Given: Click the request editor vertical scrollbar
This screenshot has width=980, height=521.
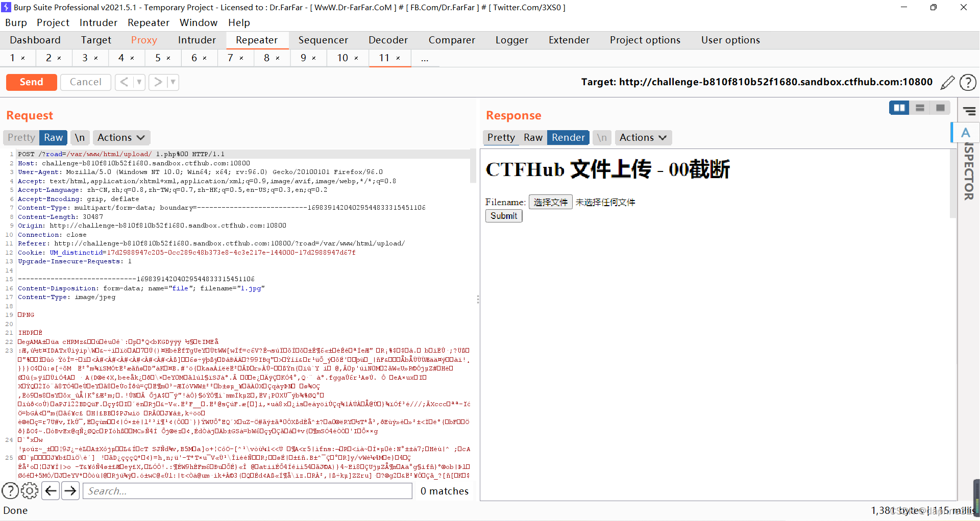Looking at the screenshot, I should click(473, 166).
